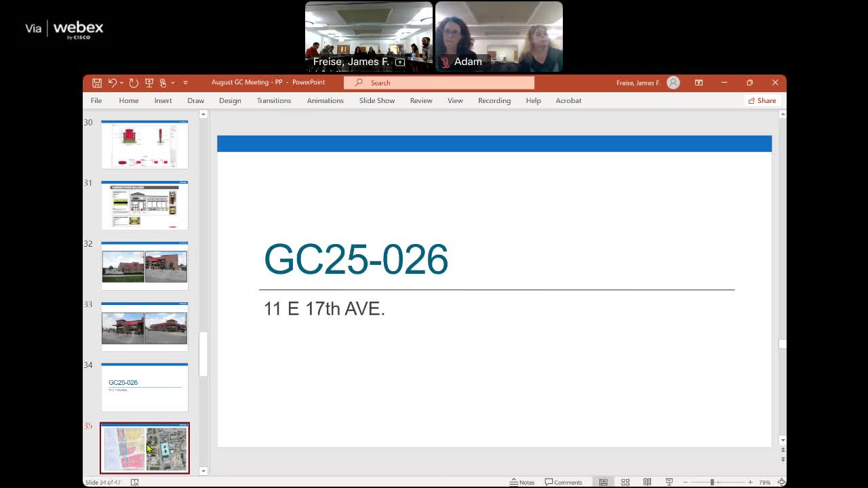
Task: Open the Undo history dropdown arrow
Action: coord(121,83)
